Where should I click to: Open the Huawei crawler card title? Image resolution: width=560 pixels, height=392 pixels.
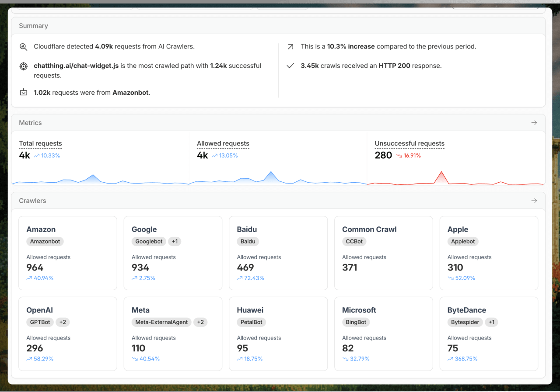[x=250, y=310]
